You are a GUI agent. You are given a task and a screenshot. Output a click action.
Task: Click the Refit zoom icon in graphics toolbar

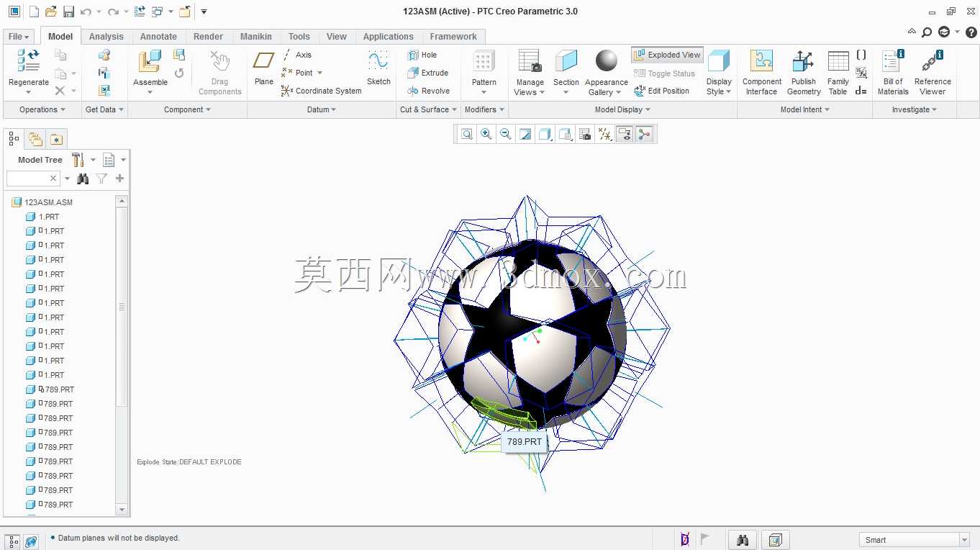tap(467, 134)
